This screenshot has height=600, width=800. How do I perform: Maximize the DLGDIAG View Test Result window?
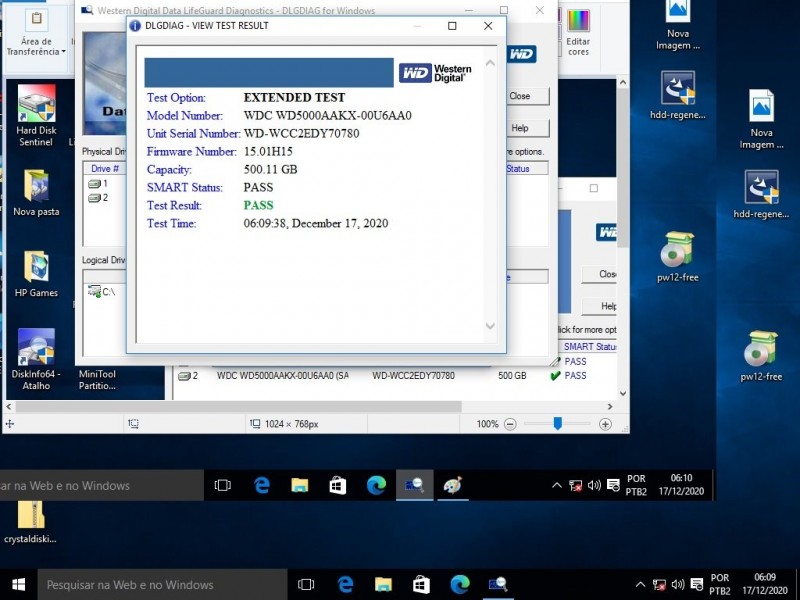pyautogui.click(x=452, y=26)
